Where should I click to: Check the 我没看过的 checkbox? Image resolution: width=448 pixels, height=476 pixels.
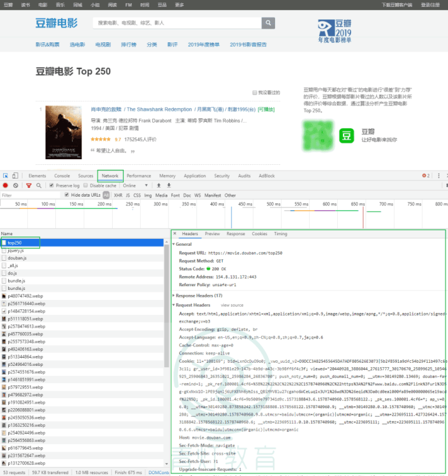click(x=254, y=93)
